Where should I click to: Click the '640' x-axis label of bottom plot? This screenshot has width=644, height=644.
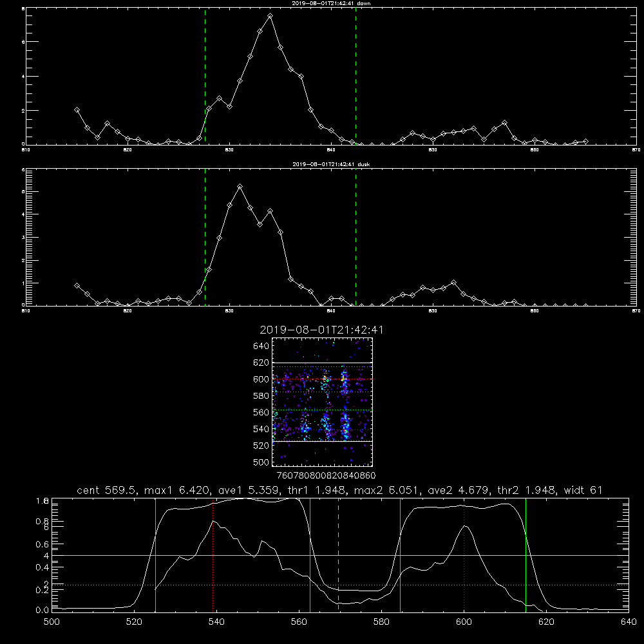click(629, 622)
